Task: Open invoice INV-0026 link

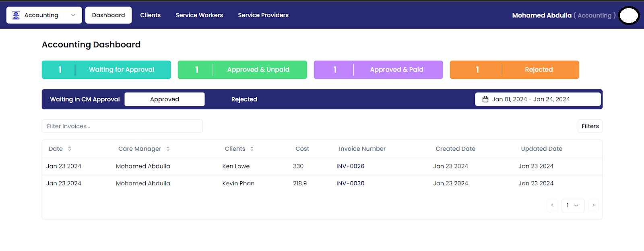Action: click(350, 166)
